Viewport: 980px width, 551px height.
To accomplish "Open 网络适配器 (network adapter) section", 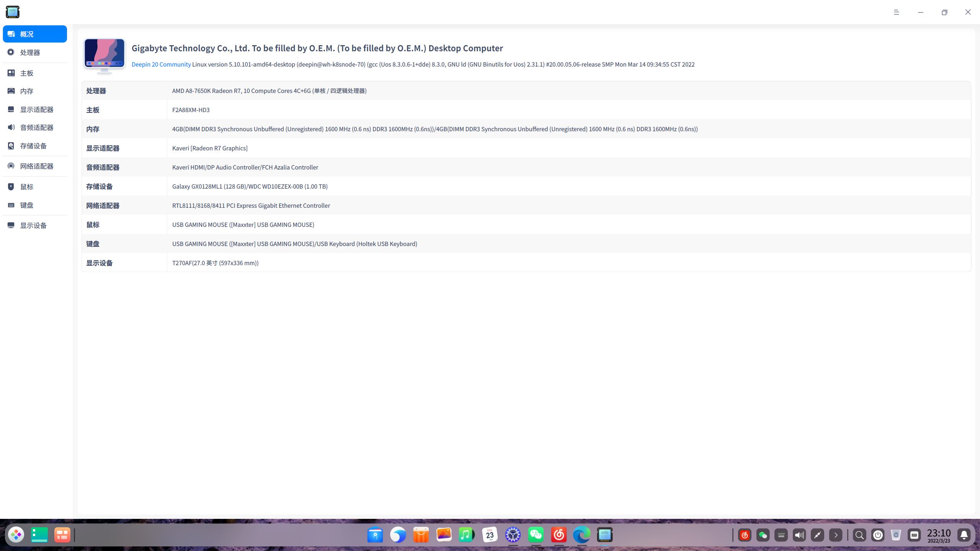I will click(36, 166).
